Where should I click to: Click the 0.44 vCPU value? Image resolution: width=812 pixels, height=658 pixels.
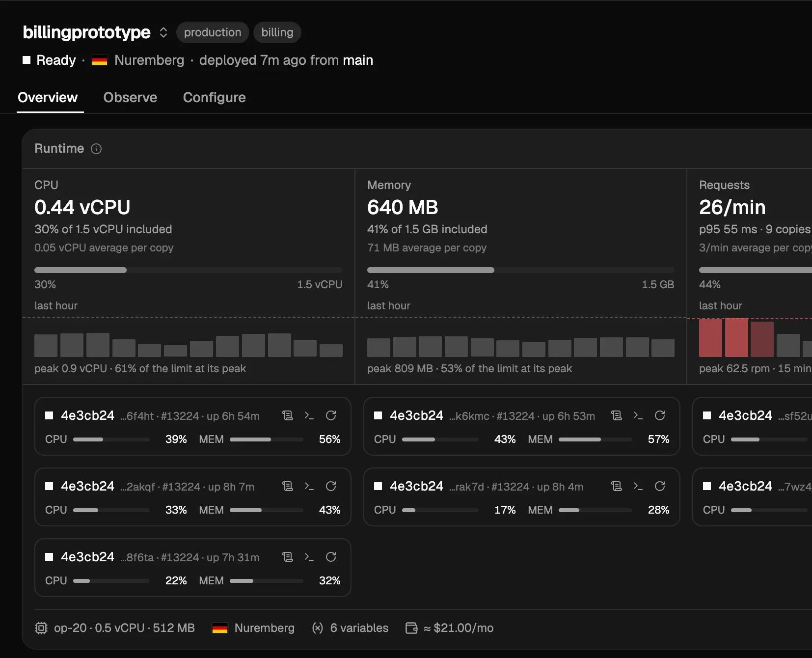click(82, 207)
